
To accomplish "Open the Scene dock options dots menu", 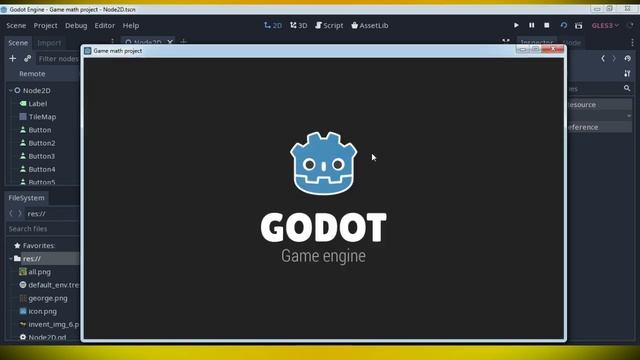I will (x=113, y=42).
